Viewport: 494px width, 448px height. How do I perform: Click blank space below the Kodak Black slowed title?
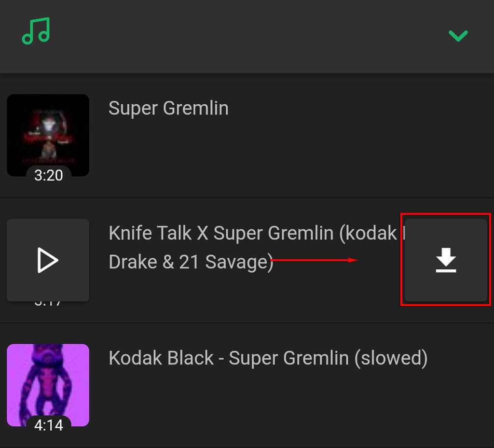coord(241,406)
